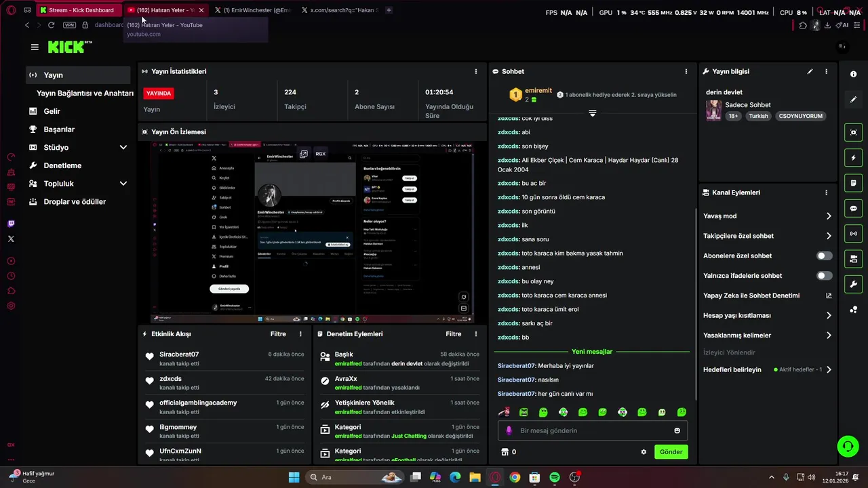Open Hedefleri belirleyin goals arrow
The height and width of the screenshot is (488, 868).
[829, 370]
